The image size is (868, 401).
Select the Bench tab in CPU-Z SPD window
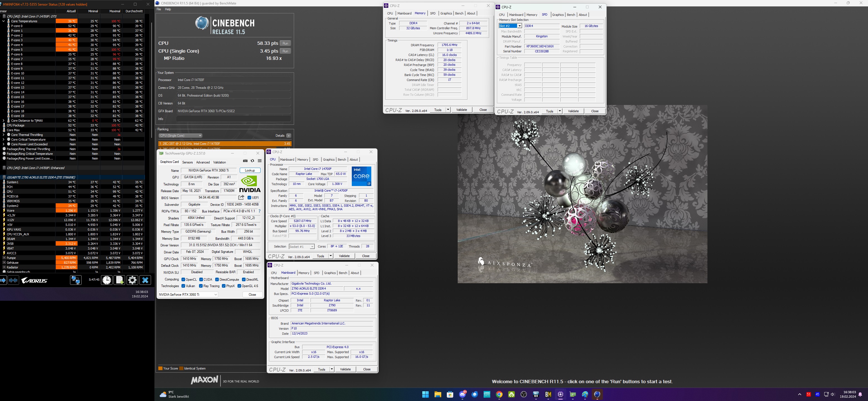tap(571, 15)
